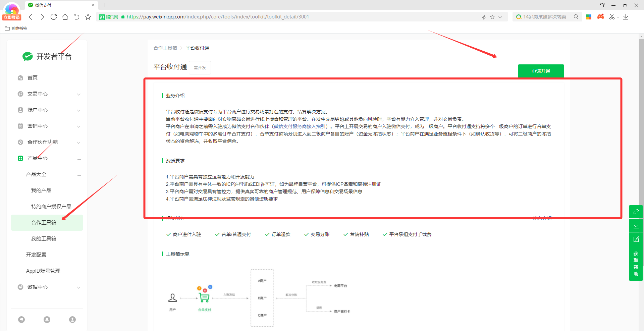The width and height of the screenshot is (644, 331).
Task: Open a new browser tab
Action: tap(105, 5)
